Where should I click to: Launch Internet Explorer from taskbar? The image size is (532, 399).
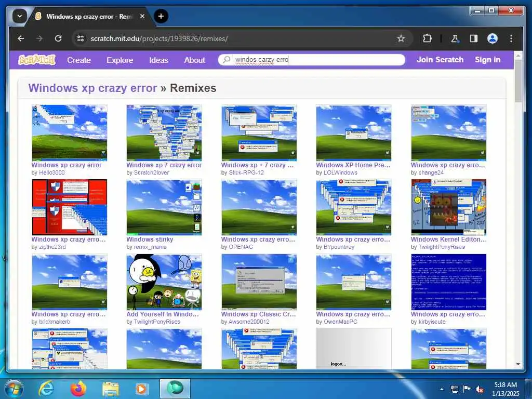point(46,389)
